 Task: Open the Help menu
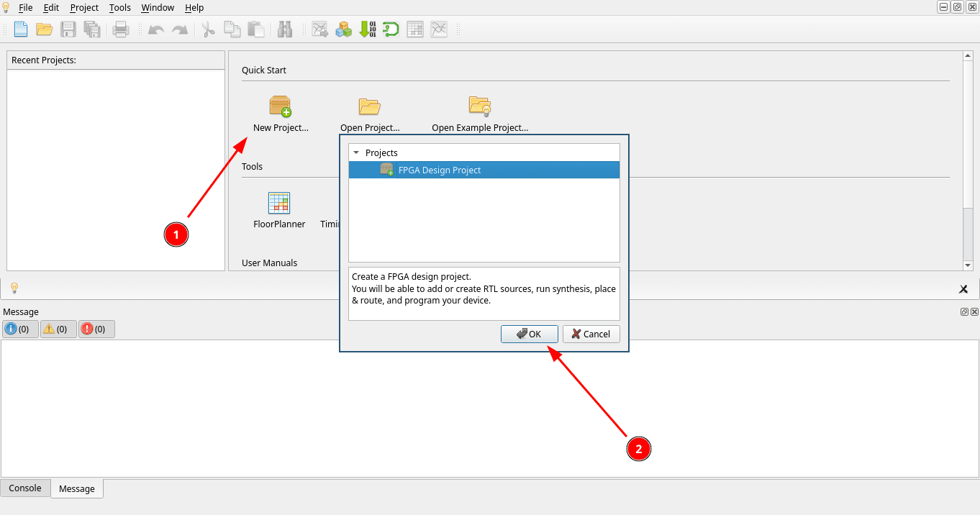click(194, 7)
